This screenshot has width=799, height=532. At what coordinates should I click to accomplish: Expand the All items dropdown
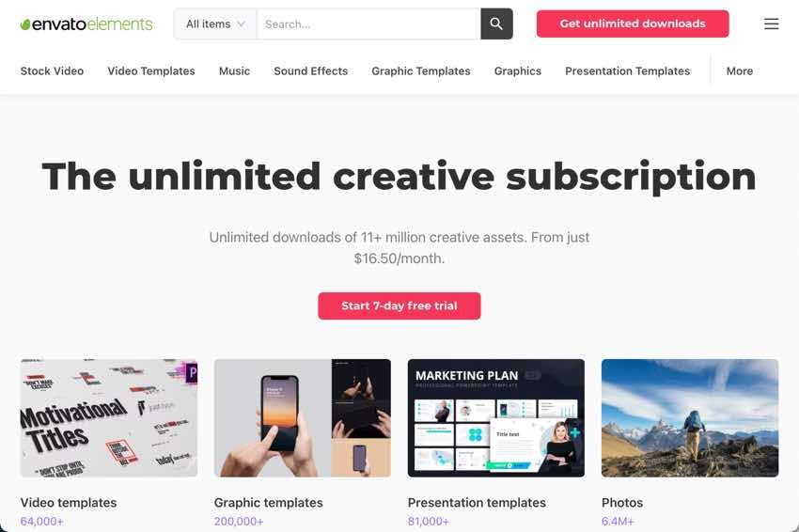215,23
